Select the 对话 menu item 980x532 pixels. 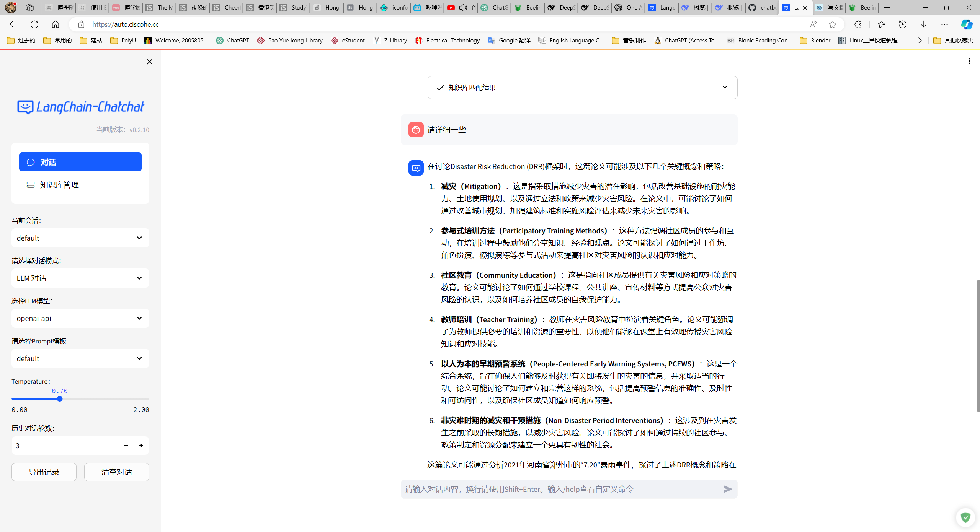pyautogui.click(x=80, y=162)
